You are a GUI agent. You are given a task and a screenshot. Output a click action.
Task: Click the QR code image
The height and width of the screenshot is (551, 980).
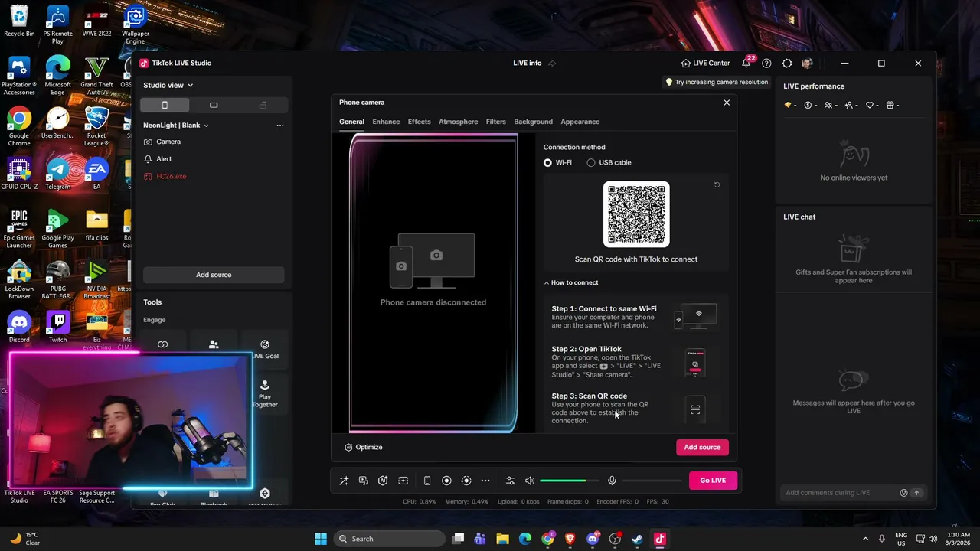636,214
